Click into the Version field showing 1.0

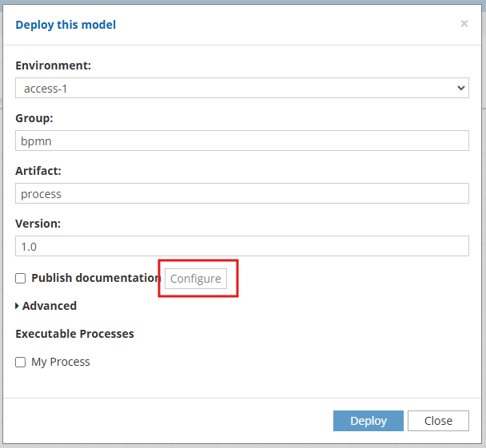coord(242,246)
